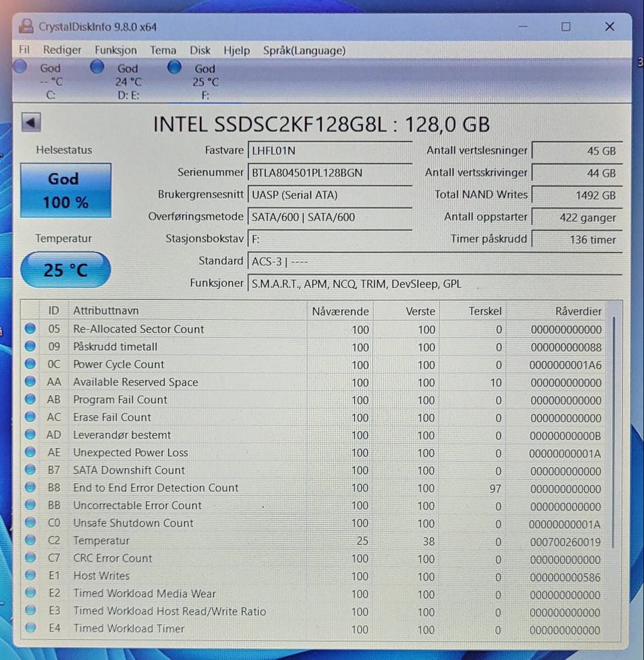Screen dimensions: 644x660
Task: Click status dot for Leverandør bestemt
Action: click(30, 435)
